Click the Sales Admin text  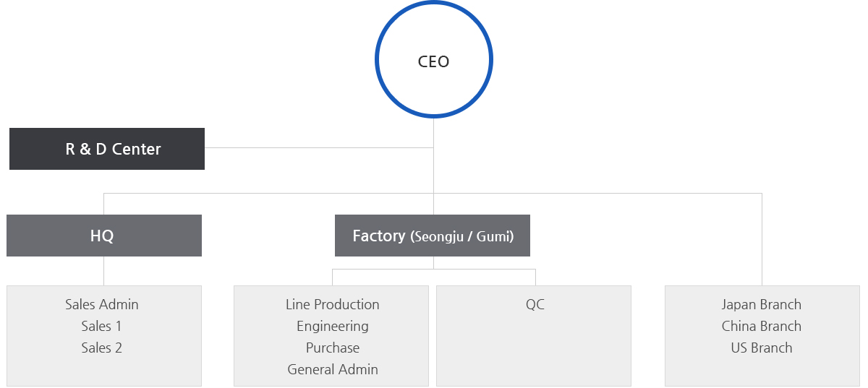coord(102,304)
